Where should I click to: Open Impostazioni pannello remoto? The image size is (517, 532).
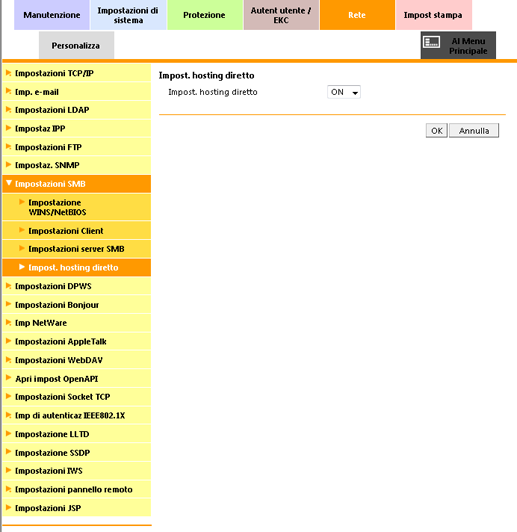tap(77, 489)
